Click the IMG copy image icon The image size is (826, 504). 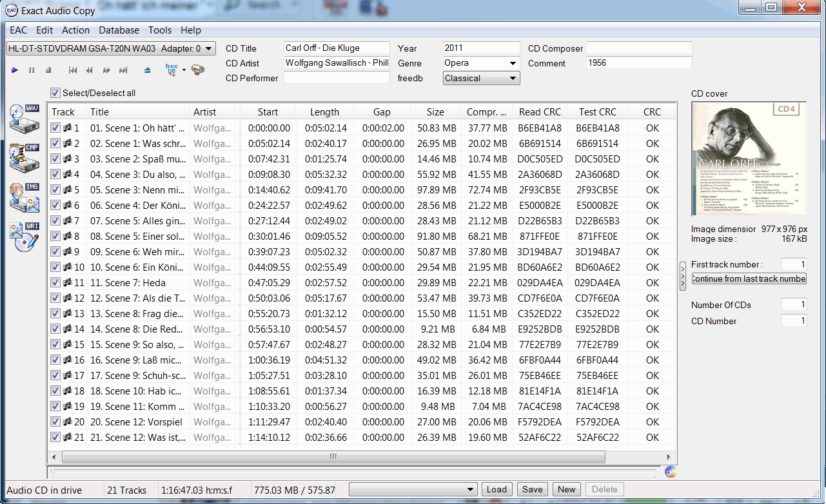(25, 197)
